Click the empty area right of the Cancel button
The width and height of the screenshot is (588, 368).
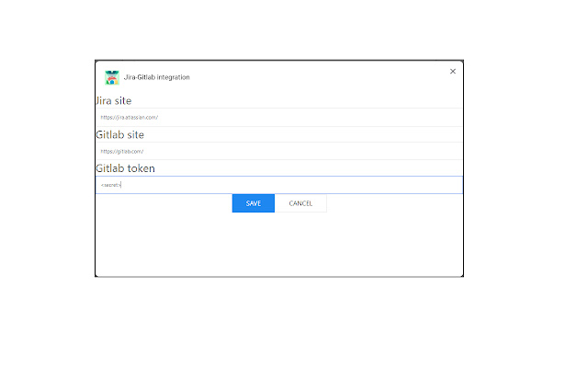click(x=395, y=203)
